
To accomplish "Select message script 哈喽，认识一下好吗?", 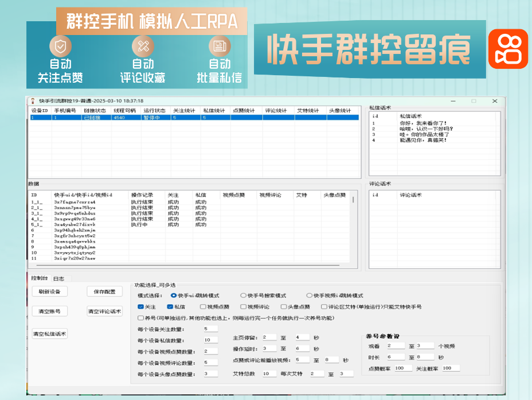I will pyautogui.click(x=426, y=129).
